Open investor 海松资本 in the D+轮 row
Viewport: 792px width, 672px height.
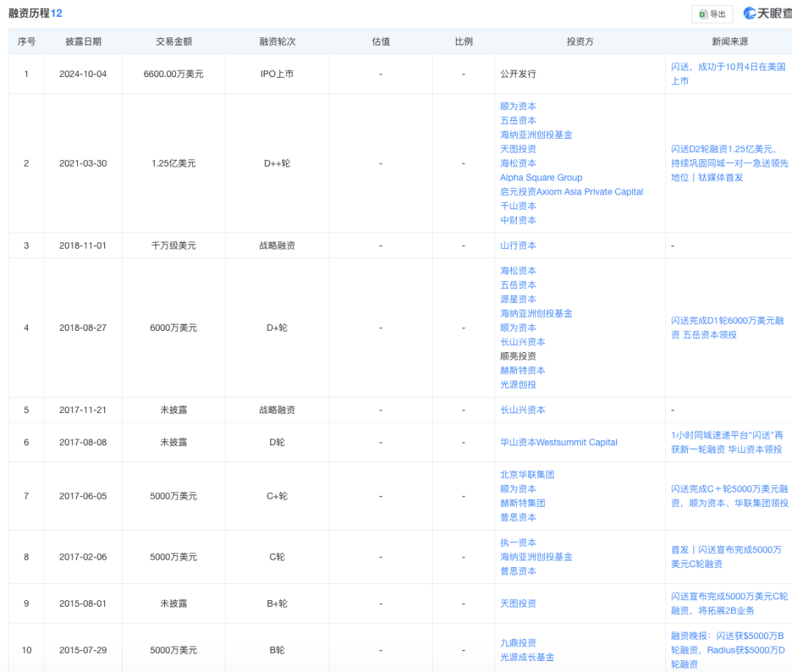click(x=518, y=271)
